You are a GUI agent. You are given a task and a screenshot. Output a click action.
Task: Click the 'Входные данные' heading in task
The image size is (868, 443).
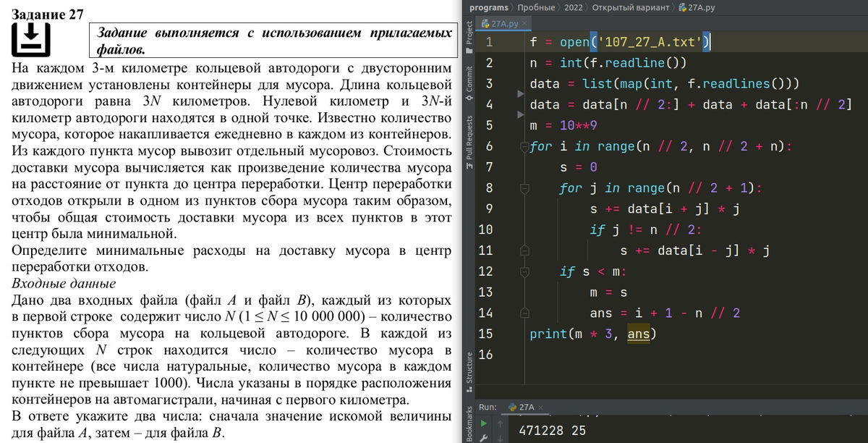64,284
